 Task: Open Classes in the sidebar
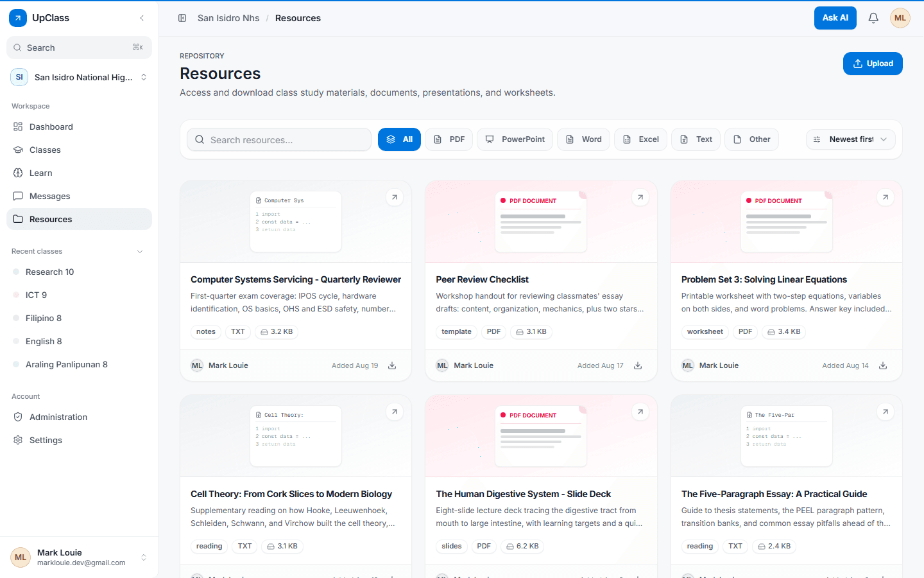(x=79, y=150)
